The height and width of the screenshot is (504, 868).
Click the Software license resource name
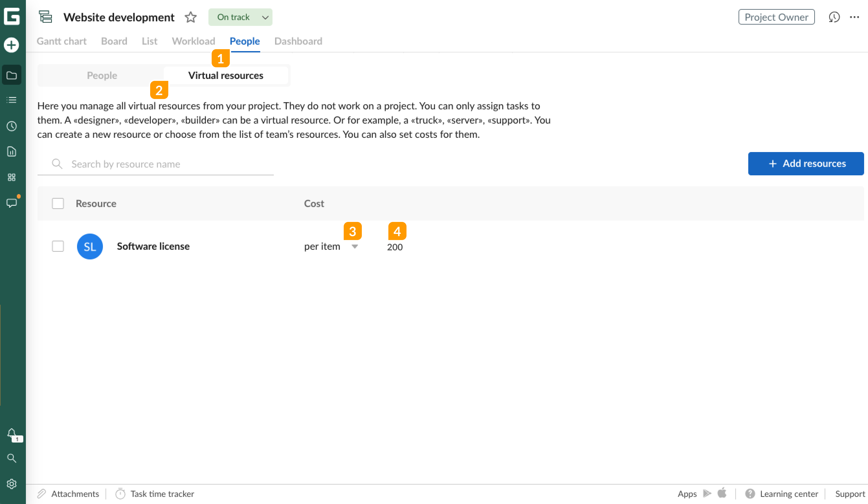(x=153, y=246)
